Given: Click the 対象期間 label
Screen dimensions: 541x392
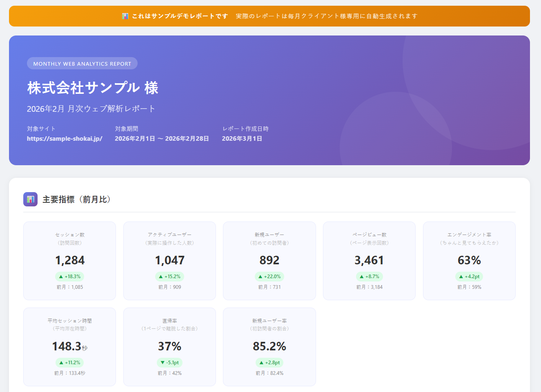Looking at the screenshot, I should click(x=127, y=129).
